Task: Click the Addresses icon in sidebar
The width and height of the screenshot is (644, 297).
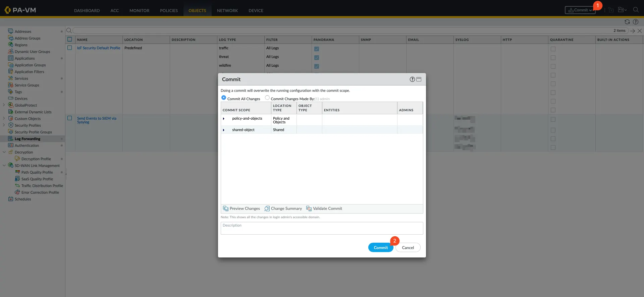Action: [11, 31]
